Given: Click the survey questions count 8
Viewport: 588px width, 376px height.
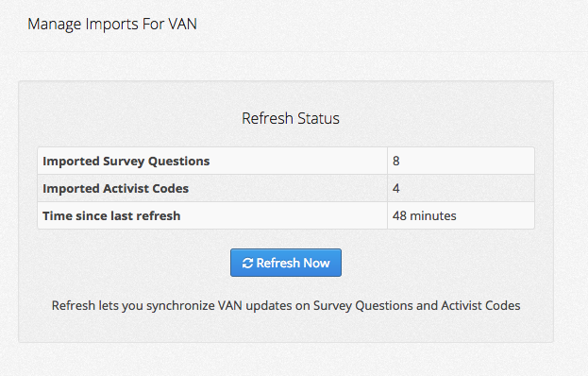Looking at the screenshot, I should 396,161.
